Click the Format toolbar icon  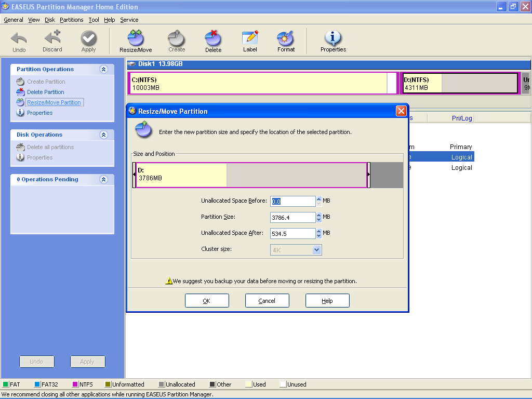(286, 41)
